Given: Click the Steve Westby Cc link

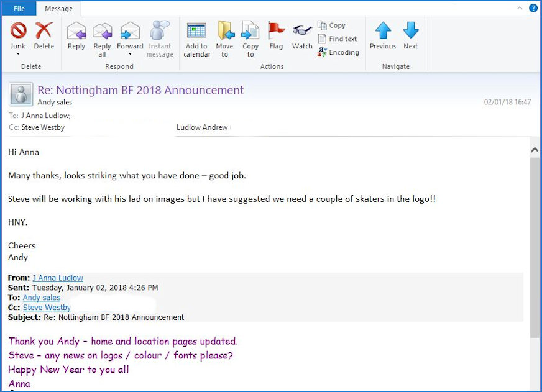Looking at the screenshot, I should coord(47,308).
